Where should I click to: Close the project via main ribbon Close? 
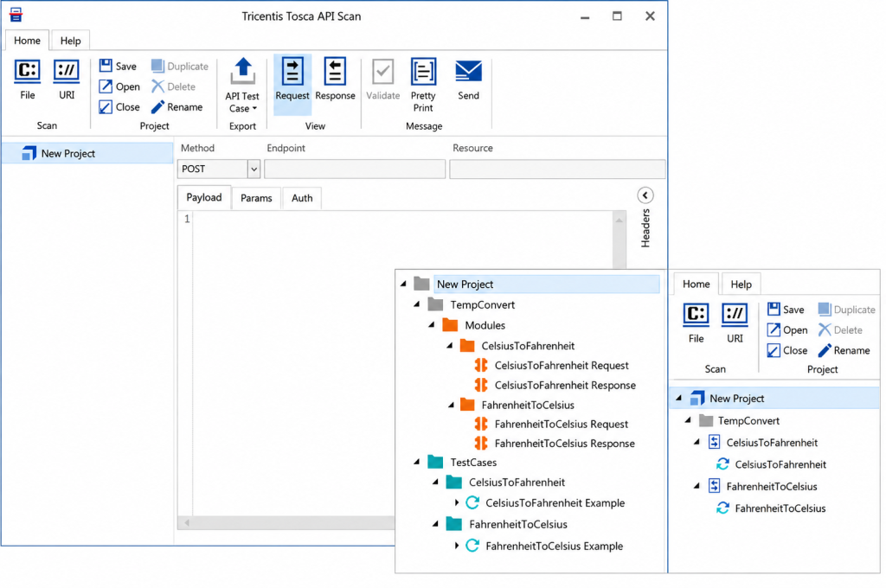coord(119,106)
